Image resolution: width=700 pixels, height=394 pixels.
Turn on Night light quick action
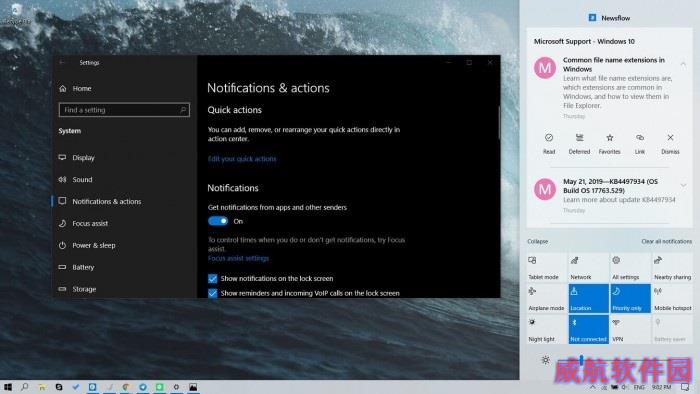click(x=546, y=330)
